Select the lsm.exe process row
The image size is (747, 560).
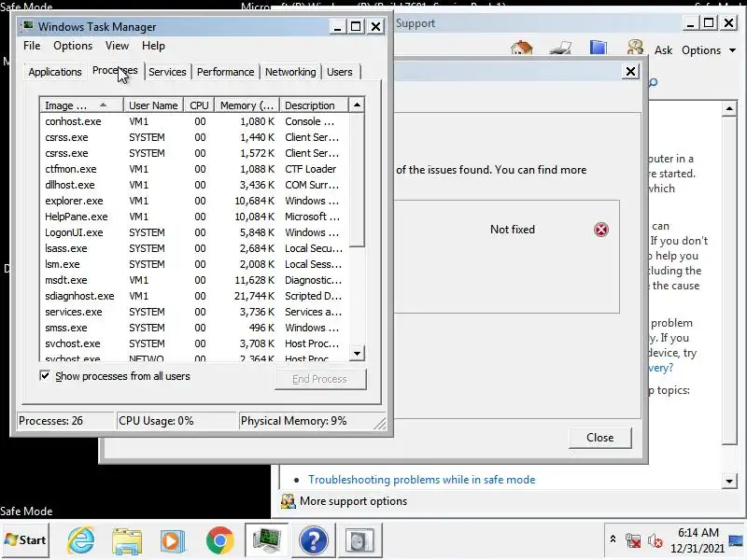coord(195,264)
